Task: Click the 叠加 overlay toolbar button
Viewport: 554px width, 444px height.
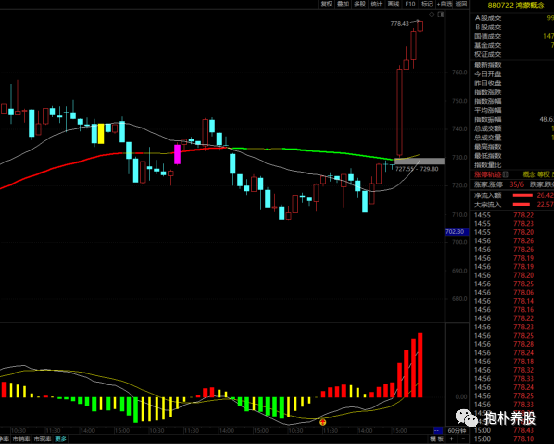Action: click(343, 4)
